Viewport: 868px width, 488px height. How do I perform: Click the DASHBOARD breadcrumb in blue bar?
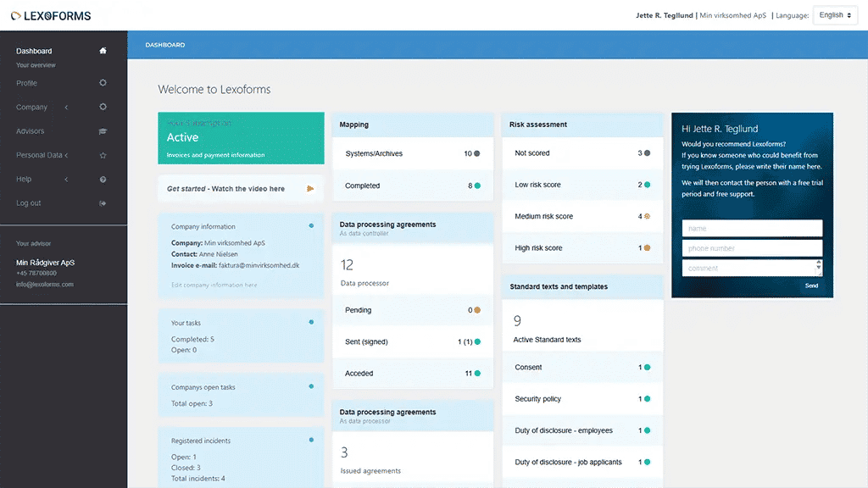pyautogui.click(x=165, y=45)
